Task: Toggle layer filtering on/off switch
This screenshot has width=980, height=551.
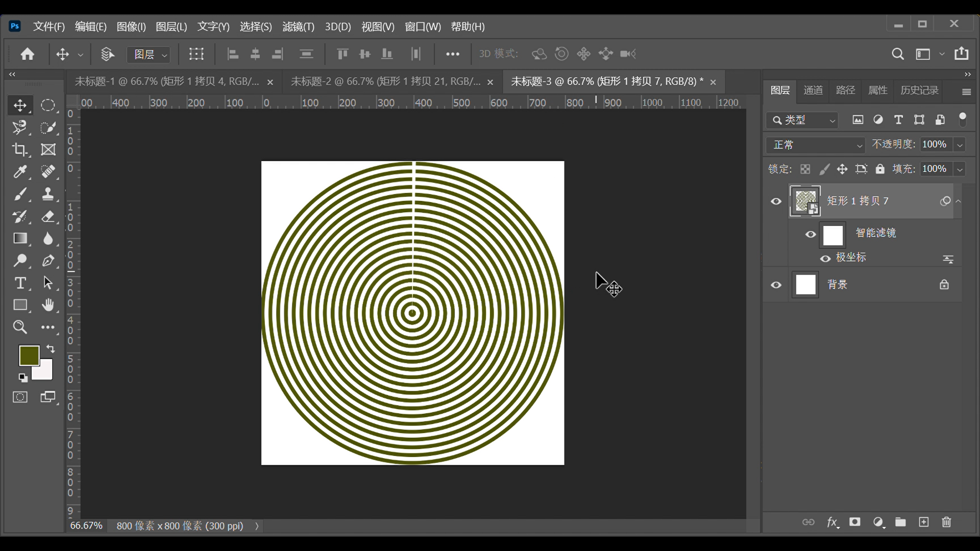Action: 963,119
